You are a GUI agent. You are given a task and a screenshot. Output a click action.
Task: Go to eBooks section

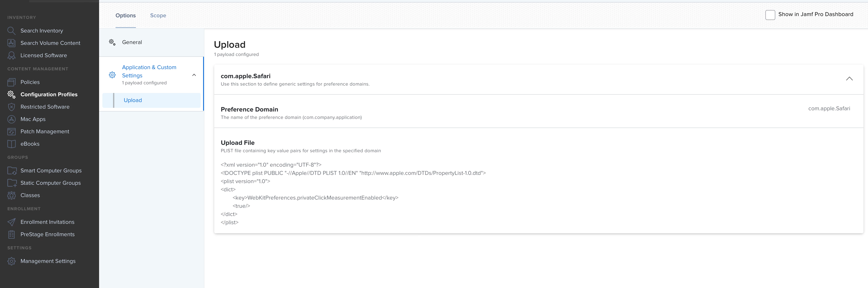click(x=30, y=144)
